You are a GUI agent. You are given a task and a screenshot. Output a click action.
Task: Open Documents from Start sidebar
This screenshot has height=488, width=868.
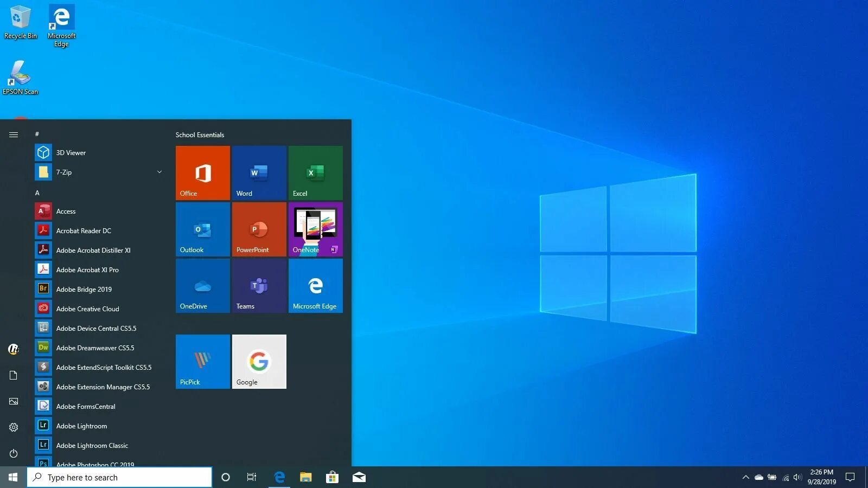click(14, 375)
